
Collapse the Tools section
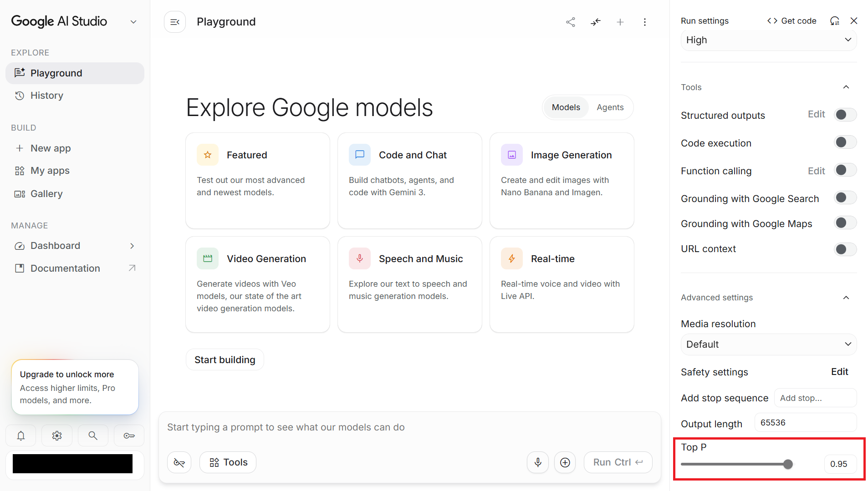[x=846, y=87]
